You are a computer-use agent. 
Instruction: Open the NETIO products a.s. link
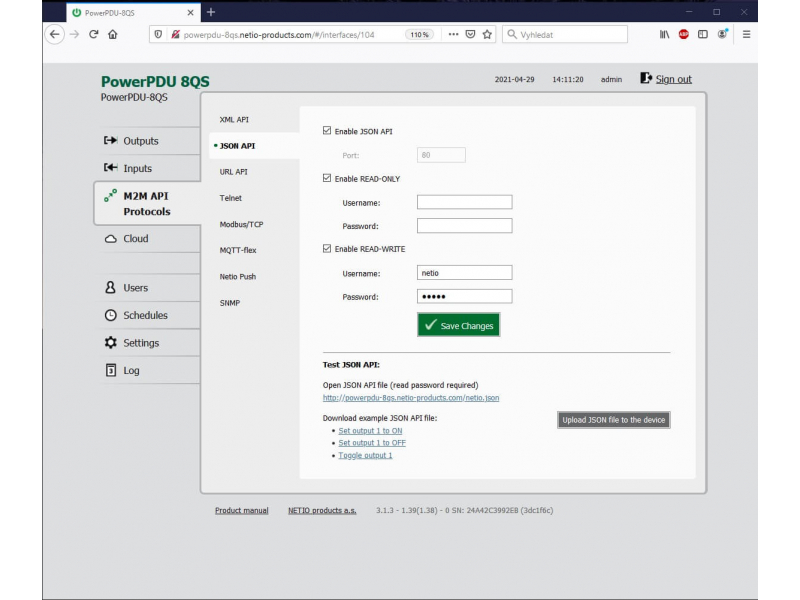tap(322, 510)
